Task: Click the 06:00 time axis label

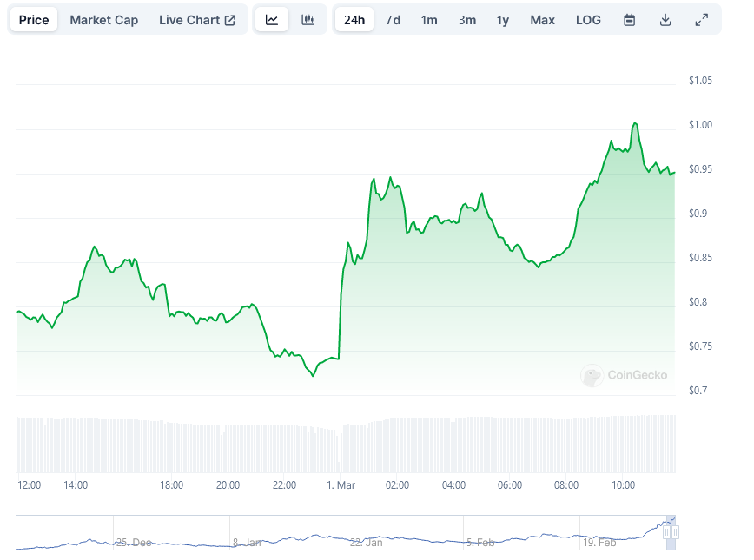Action: pyautogui.click(x=510, y=485)
